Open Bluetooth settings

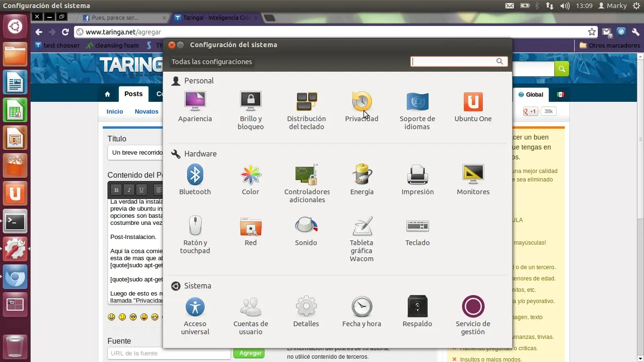coord(195,178)
